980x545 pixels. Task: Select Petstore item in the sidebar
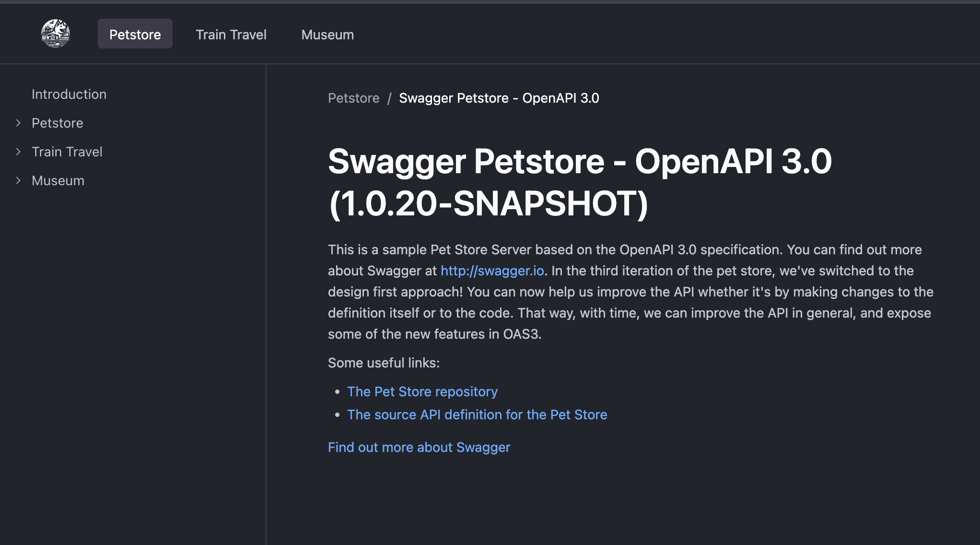tap(58, 123)
